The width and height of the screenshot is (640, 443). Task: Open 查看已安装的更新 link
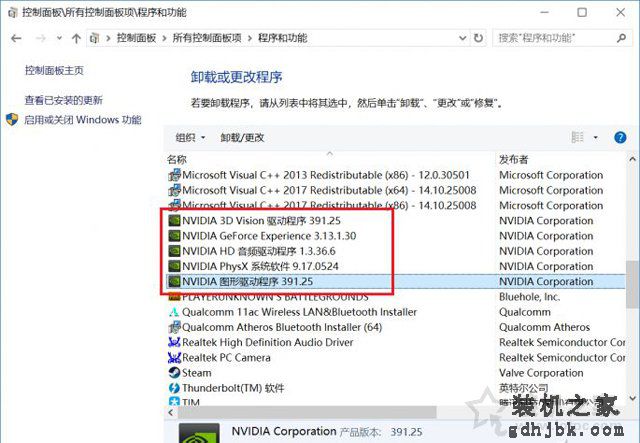pyautogui.click(x=64, y=100)
